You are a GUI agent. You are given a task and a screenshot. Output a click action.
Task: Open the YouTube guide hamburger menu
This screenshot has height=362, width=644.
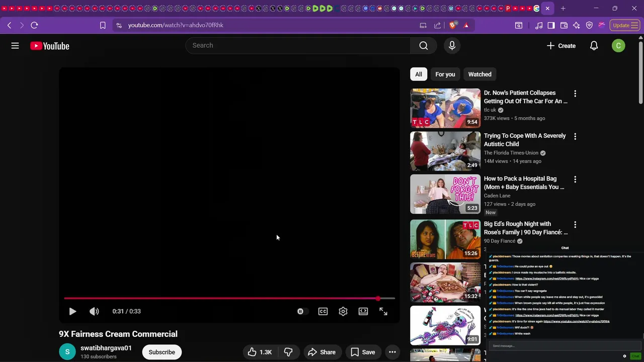15,46
